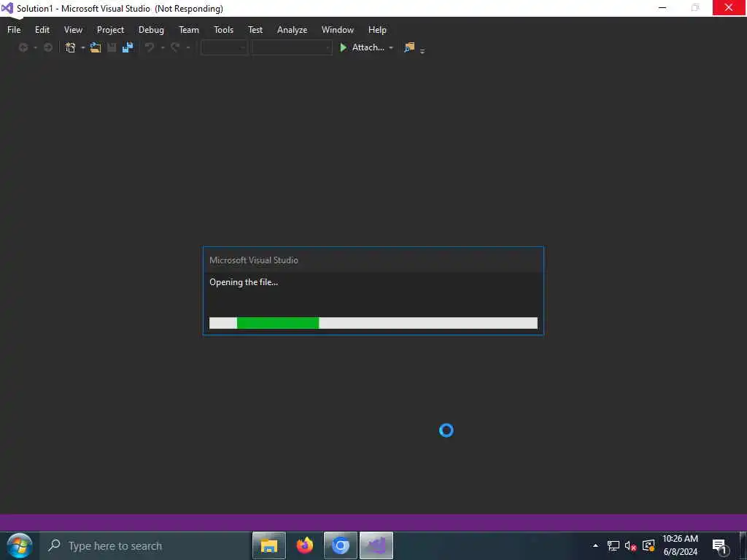The width and height of the screenshot is (747, 560).
Task: Click the Redo icon
Action: click(x=175, y=47)
